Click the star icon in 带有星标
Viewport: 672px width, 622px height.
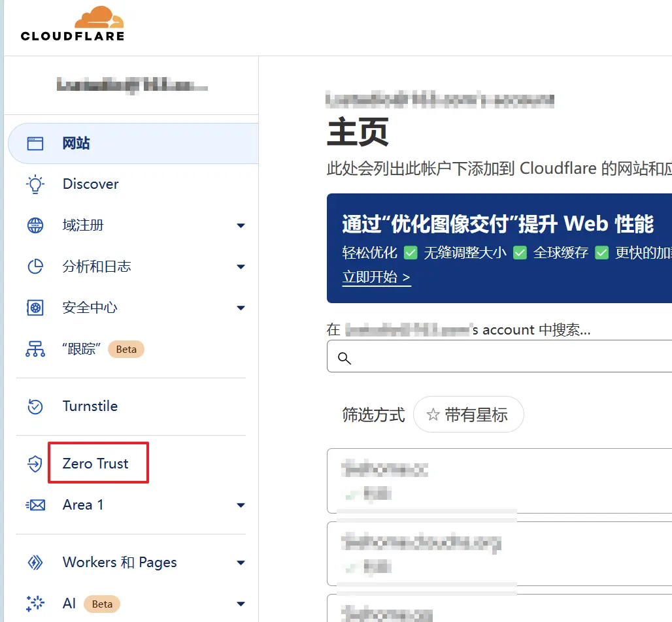[x=433, y=415]
